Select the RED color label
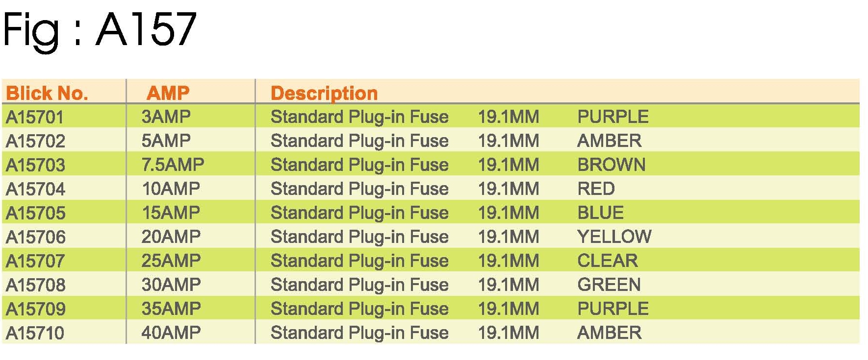The width and height of the screenshot is (868, 360). click(x=596, y=189)
